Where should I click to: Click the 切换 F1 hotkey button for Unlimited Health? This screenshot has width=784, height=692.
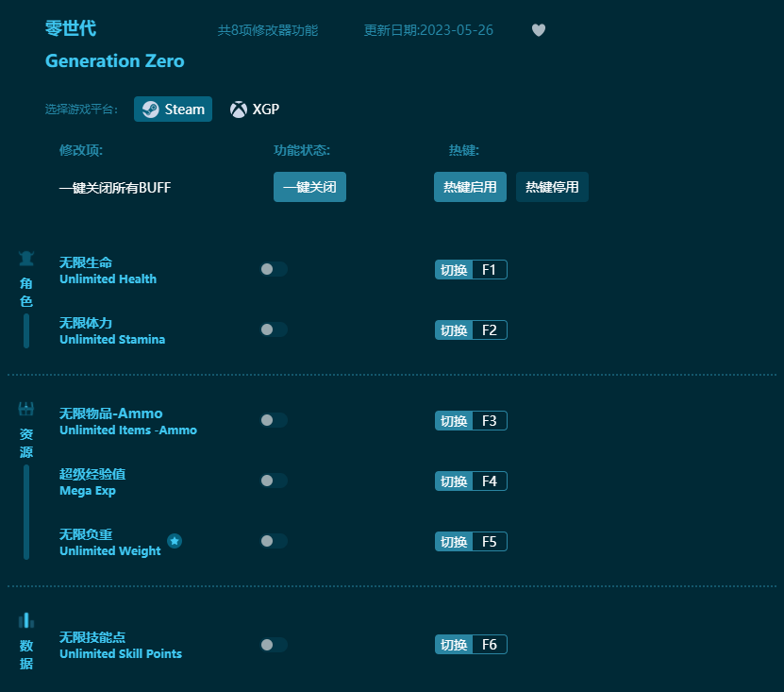point(471,269)
